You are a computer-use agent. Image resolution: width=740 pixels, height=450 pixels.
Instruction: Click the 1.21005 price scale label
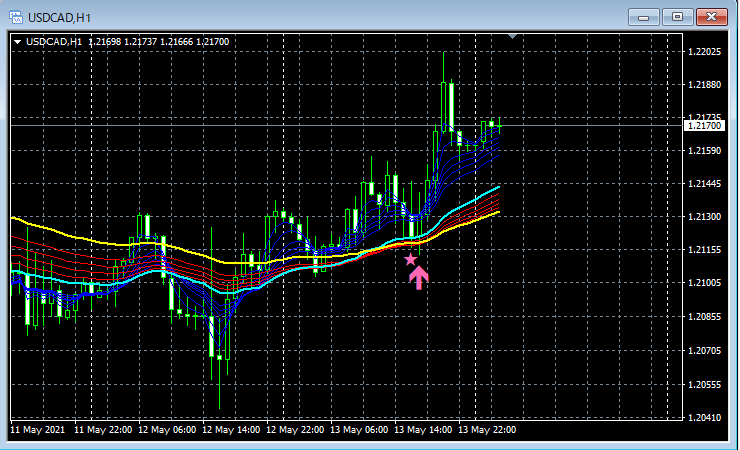click(705, 283)
